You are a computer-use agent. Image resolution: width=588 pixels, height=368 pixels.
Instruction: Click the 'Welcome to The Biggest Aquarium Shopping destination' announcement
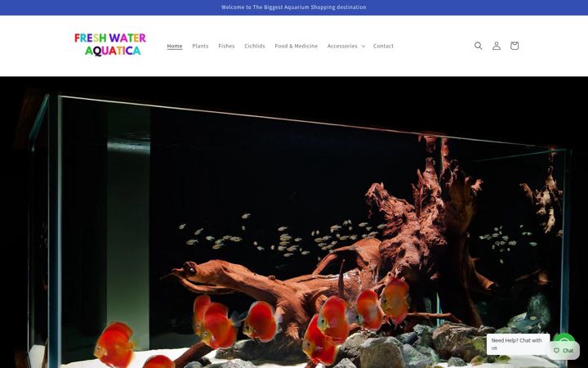(294, 7)
